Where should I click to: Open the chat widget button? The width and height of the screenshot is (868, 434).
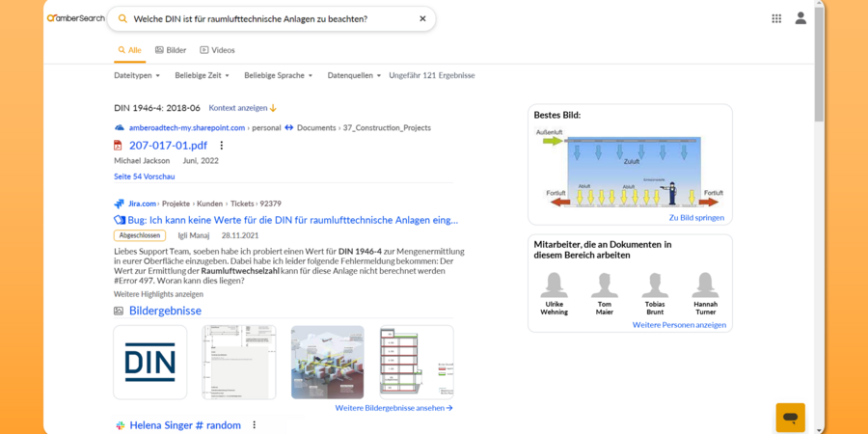point(791,418)
